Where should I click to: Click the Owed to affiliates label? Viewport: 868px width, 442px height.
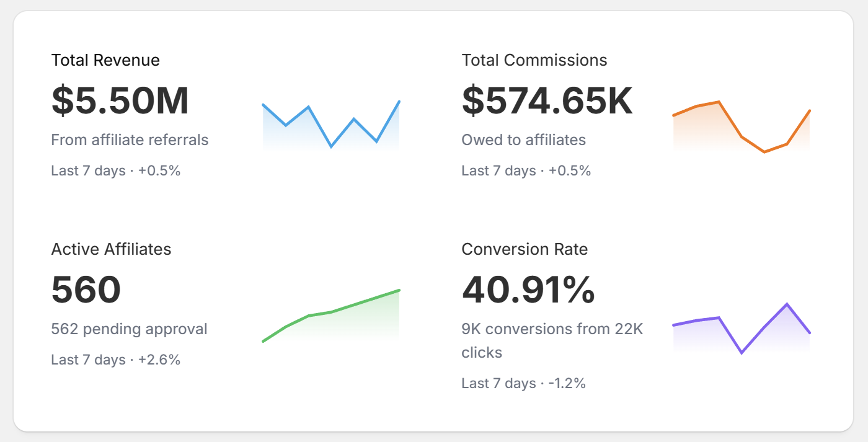523,139
